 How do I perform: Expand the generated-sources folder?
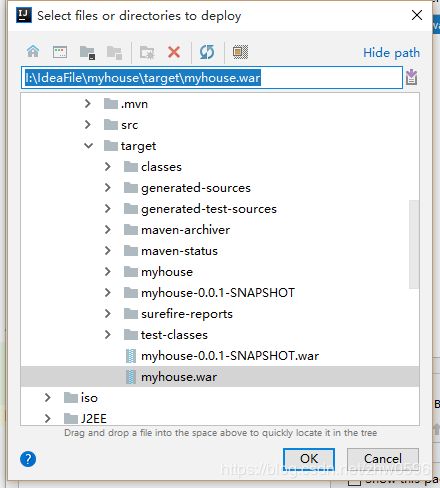108,188
